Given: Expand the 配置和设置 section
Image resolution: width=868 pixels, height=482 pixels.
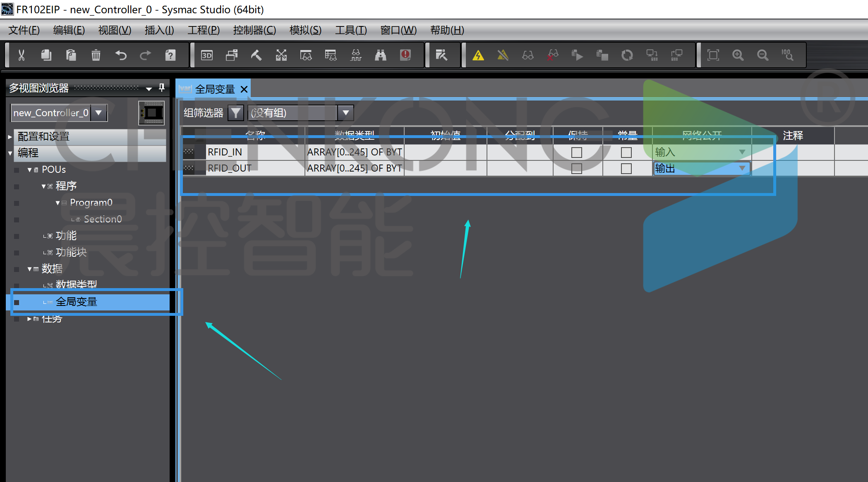Looking at the screenshot, I should pos(10,137).
